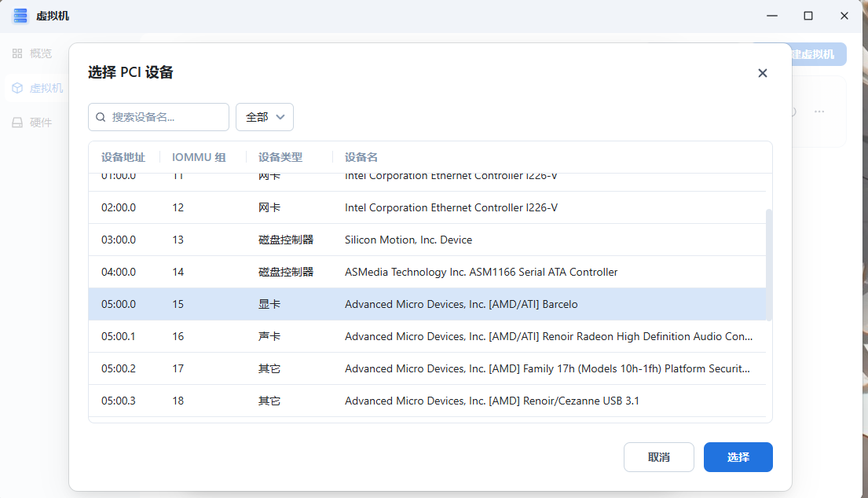The image size is (868, 498).
Task: Close the PCI device selection dialog
Action: point(762,73)
